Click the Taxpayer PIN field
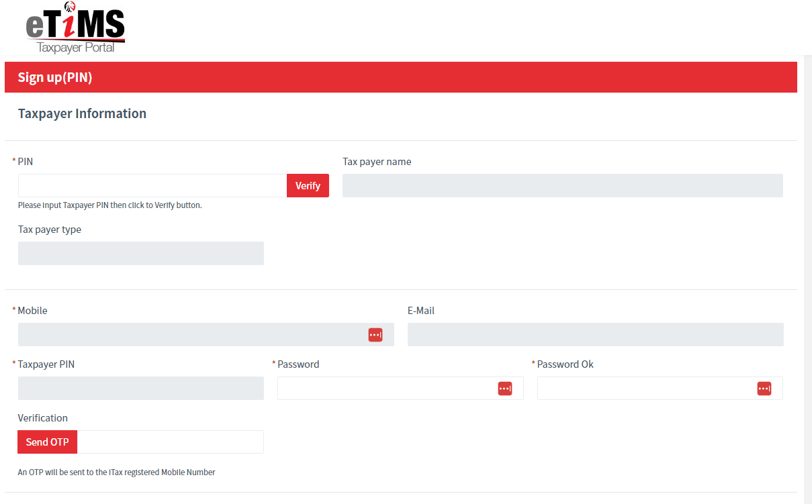The image size is (812, 504). click(141, 389)
